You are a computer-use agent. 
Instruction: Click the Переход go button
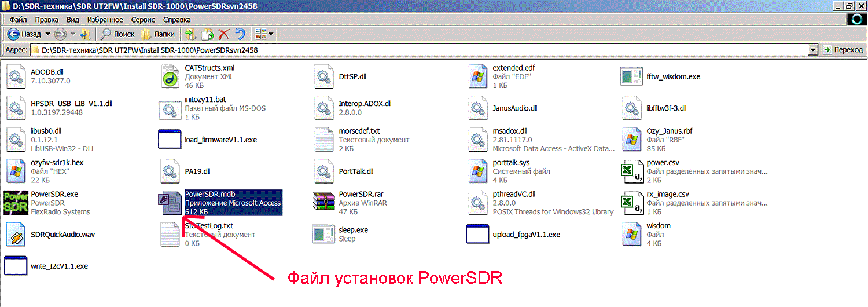pyautogui.click(x=843, y=50)
